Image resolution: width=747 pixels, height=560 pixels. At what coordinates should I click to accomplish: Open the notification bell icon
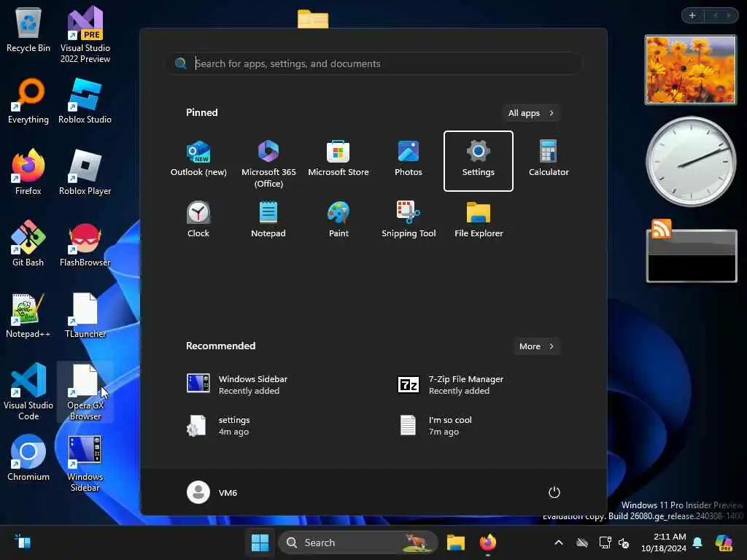pos(697,542)
